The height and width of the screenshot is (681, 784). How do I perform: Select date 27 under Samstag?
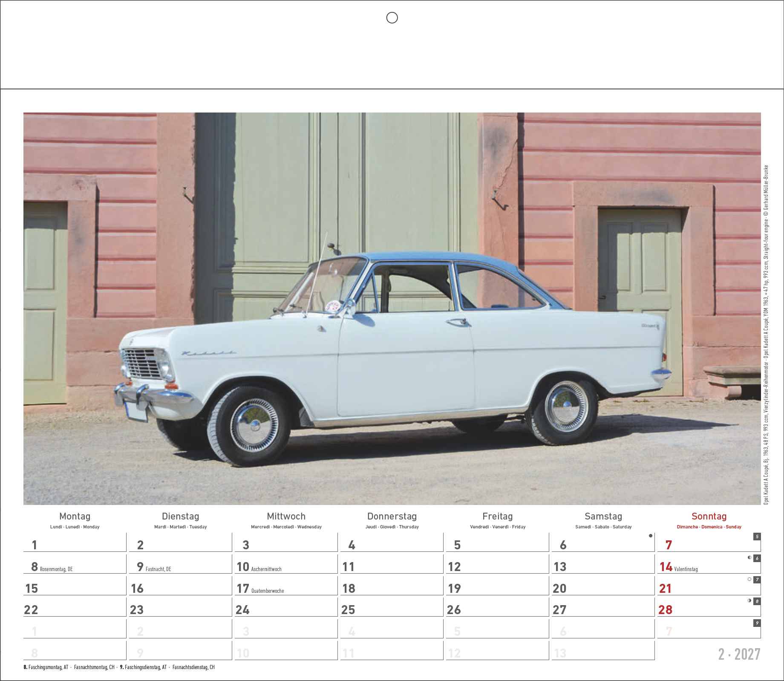pyautogui.click(x=559, y=610)
